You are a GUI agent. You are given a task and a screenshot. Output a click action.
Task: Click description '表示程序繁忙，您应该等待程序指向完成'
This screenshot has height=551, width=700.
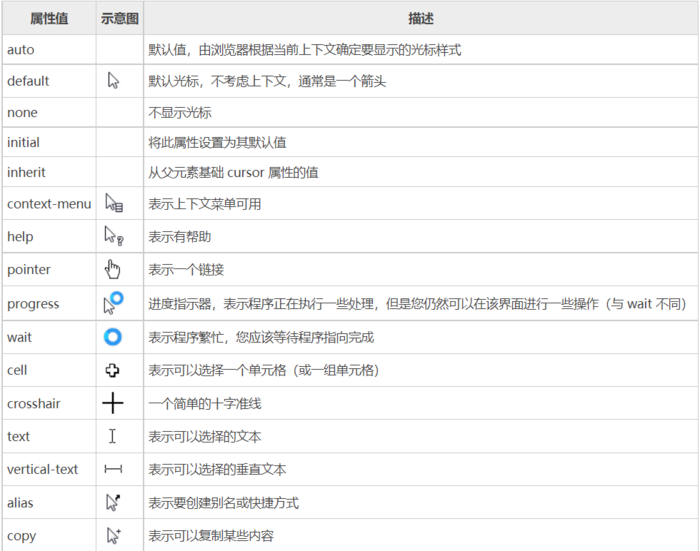click(x=261, y=337)
